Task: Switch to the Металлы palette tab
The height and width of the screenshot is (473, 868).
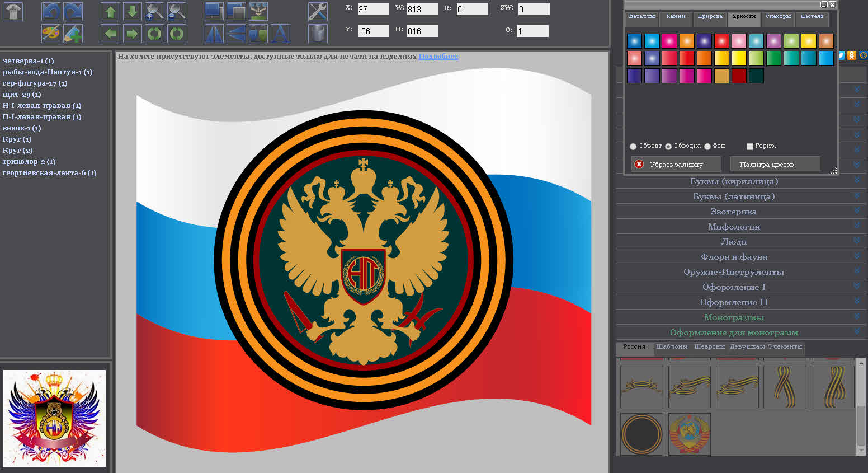Action: pos(642,18)
